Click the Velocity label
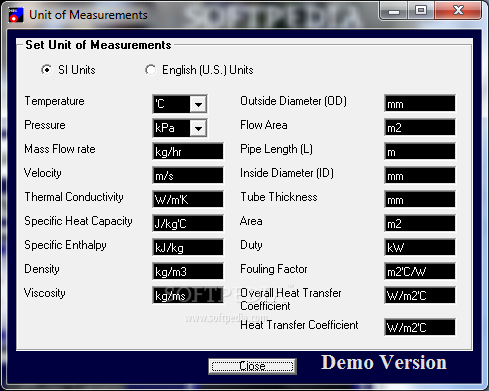Image resolution: width=489 pixels, height=391 pixels. (43, 173)
